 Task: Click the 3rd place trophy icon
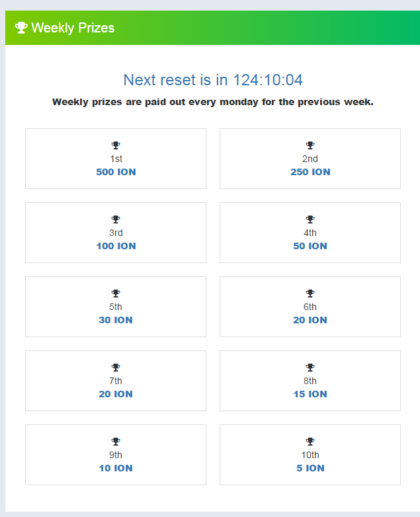pyautogui.click(x=116, y=219)
